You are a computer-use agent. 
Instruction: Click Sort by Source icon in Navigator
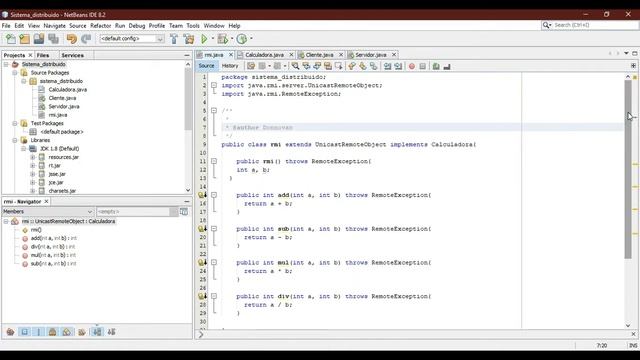(x=111, y=332)
